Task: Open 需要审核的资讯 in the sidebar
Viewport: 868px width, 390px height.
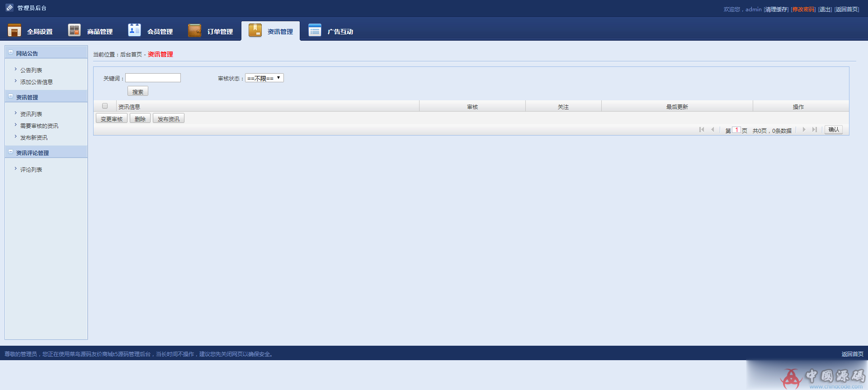Action: [x=39, y=126]
